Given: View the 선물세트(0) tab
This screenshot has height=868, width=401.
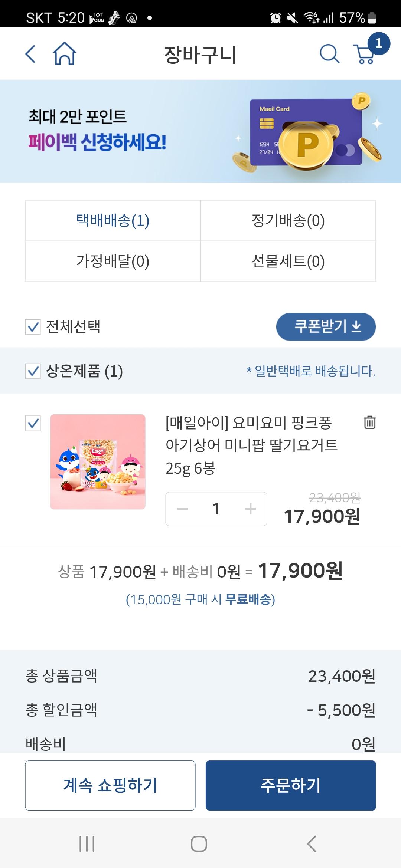Looking at the screenshot, I should pos(288,262).
